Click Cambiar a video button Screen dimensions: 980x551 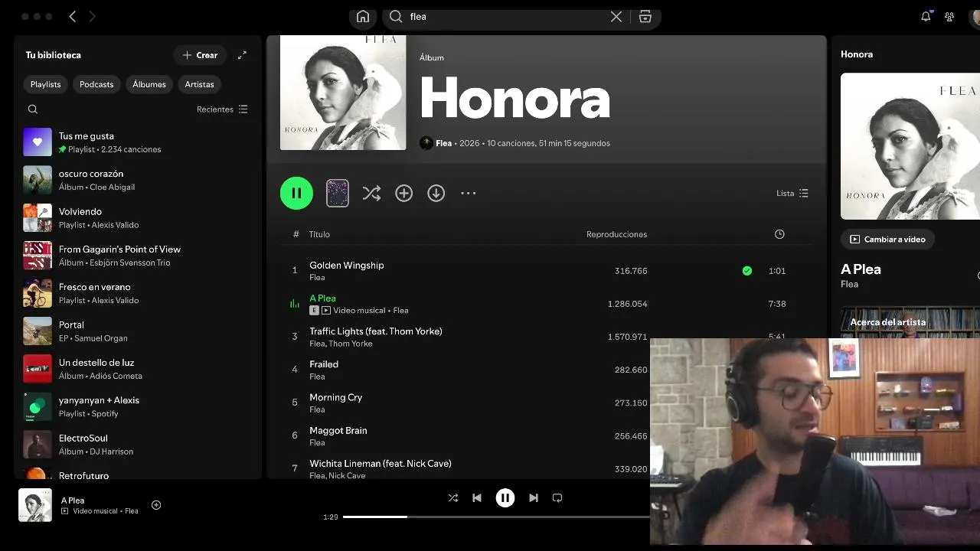[887, 240]
